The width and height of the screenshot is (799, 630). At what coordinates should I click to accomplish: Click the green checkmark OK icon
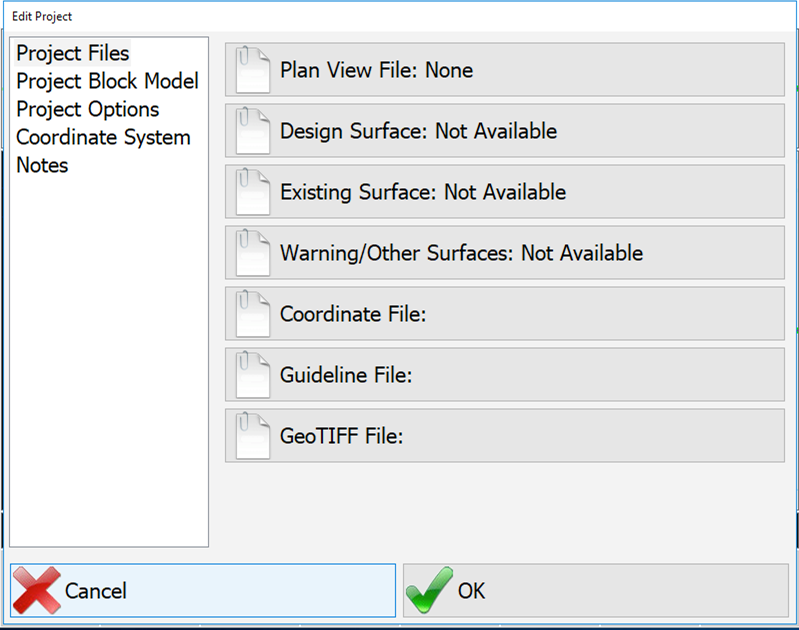pos(430,590)
